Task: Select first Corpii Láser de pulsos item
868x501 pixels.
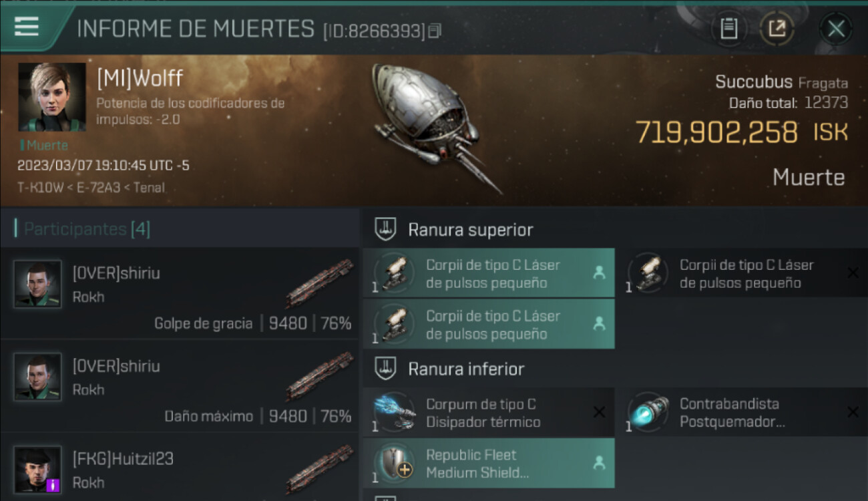Action: (x=489, y=273)
